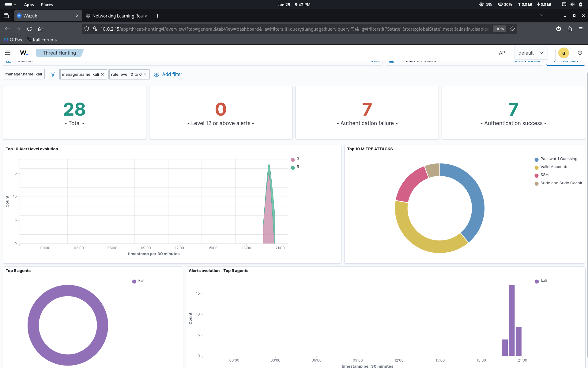Image resolution: width=588 pixels, height=368 pixels.
Task: Reload the page in the browser
Action: [29, 29]
